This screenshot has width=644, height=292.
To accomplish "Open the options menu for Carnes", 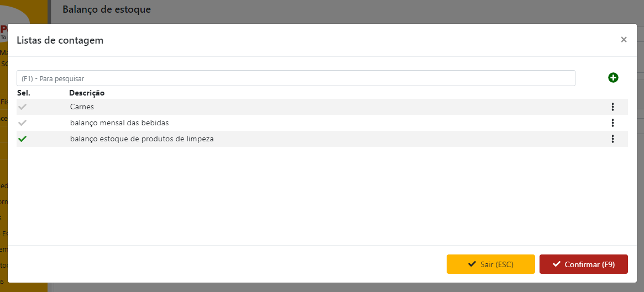I will point(612,107).
